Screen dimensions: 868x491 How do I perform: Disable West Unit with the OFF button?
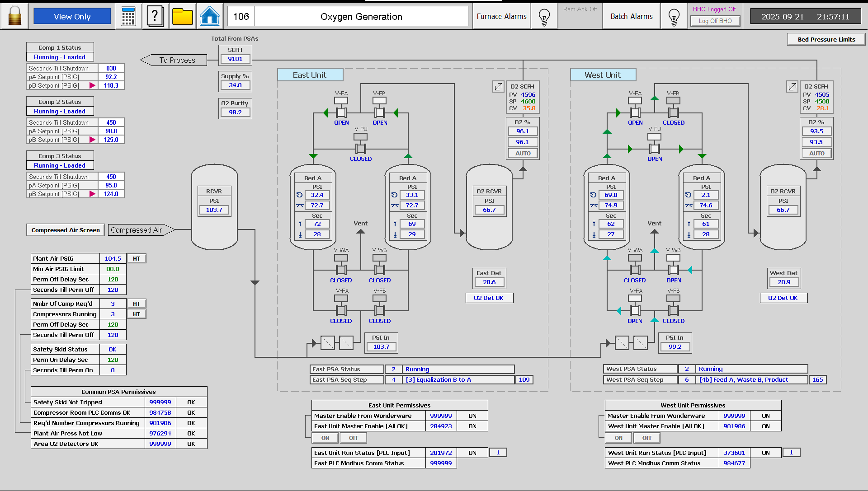pyautogui.click(x=646, y=437)
